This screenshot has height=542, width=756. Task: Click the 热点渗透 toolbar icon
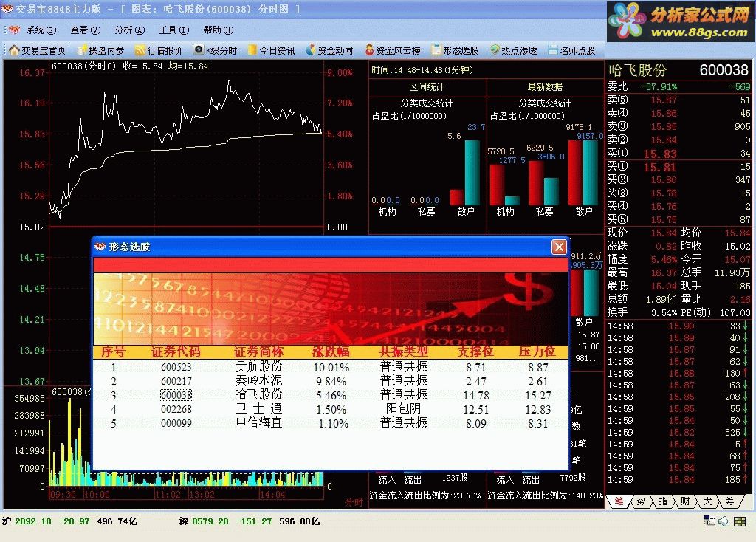pyautogui.click(x=495, y=49)
